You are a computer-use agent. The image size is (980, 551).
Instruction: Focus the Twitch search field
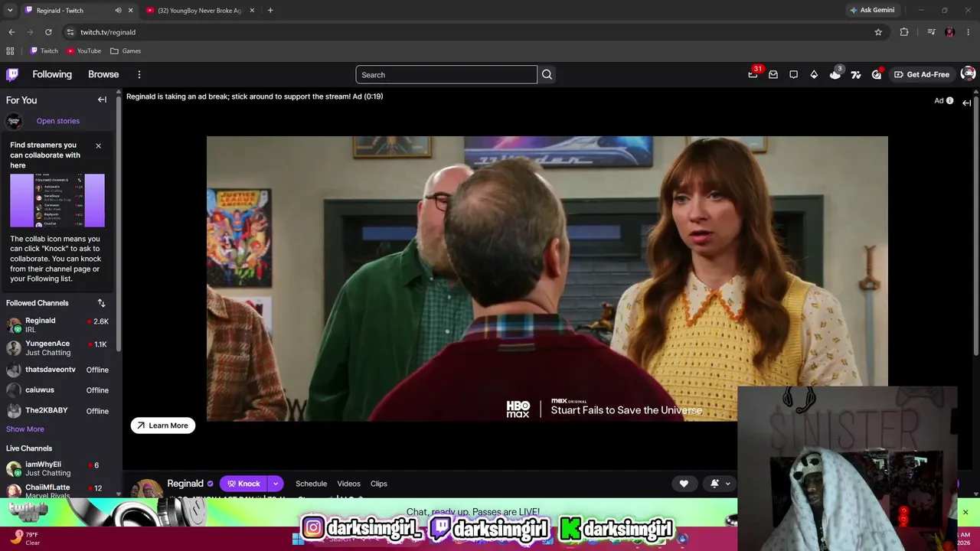(x=446, y=74)
